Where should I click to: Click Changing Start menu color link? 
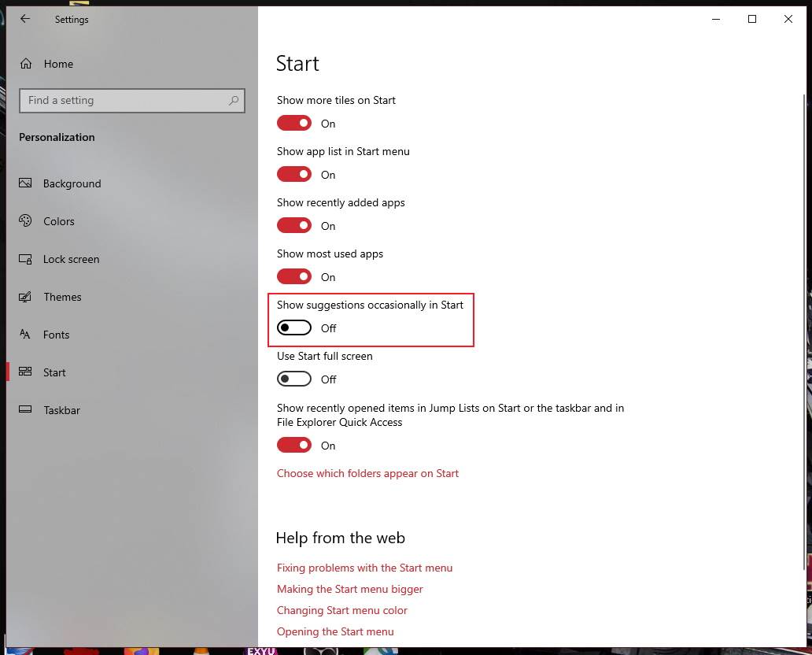[x=342, y=610]
